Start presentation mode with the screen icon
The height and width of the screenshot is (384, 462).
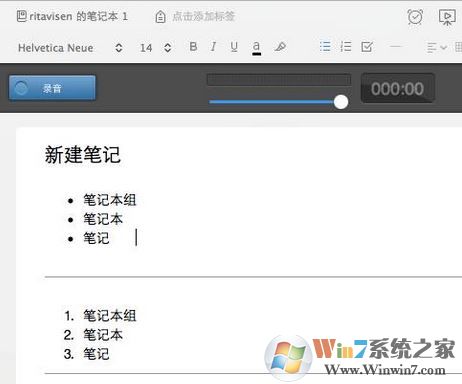coord(447,17)
